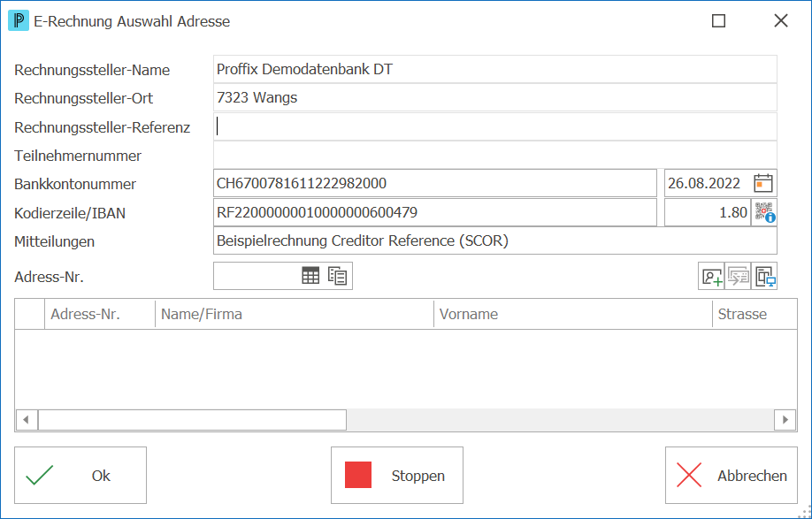Click the Rechnungssteller-Ort field showing 7323 Wangs
812x519 pixels.
[495, 98]
